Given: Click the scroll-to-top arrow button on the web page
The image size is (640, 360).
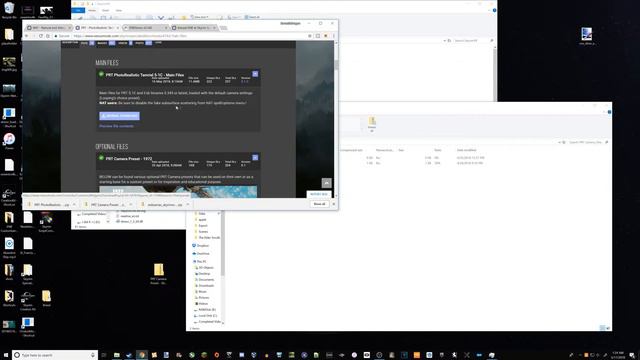Looking at the screenshot, I should [x=327, y=183].
